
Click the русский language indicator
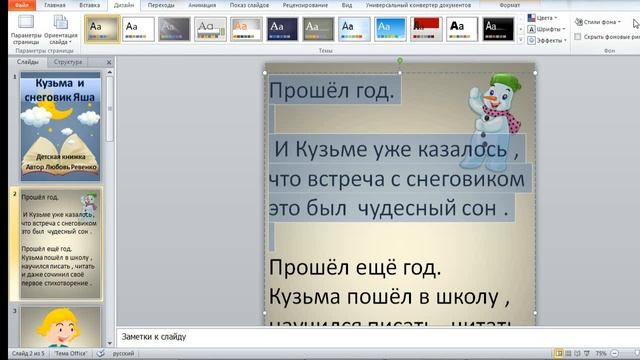coord(123,353)
